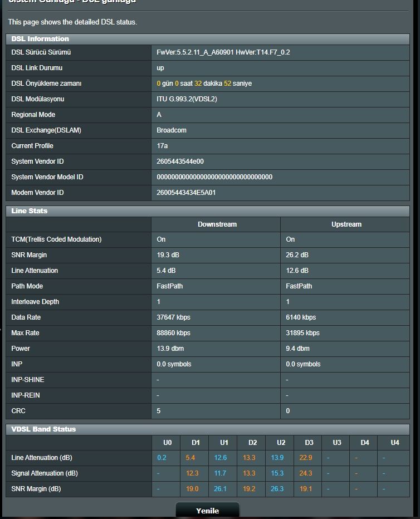
Task: Click the Interleave Depth row label
Action: pyautogui.click(x=35, y=301)
